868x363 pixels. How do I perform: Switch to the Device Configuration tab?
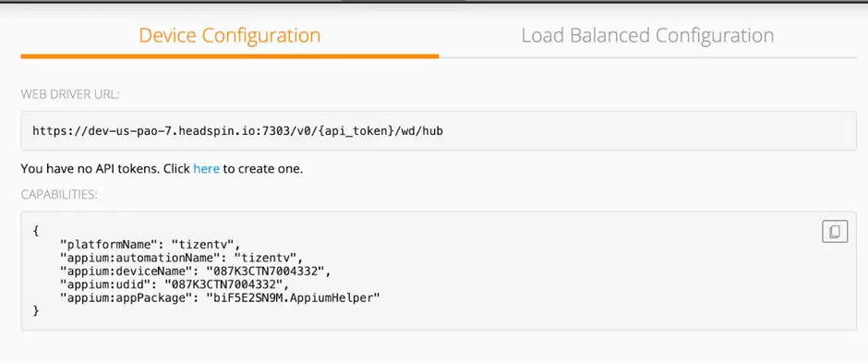pos(230,35)
